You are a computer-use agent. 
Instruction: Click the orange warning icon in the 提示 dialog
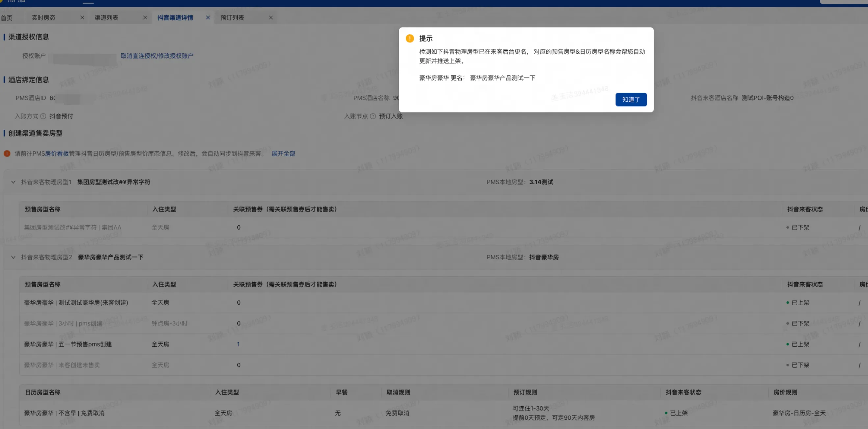(x=409, y=38)
